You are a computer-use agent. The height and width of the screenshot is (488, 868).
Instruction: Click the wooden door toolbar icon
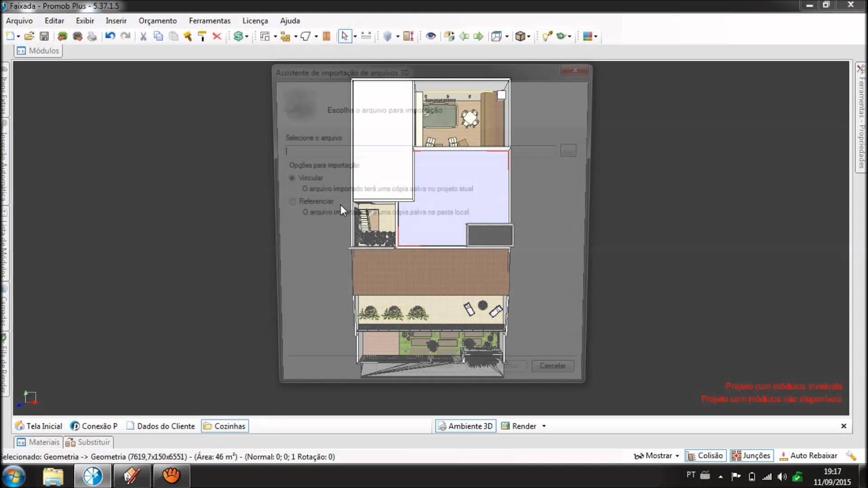pos(326,37)
